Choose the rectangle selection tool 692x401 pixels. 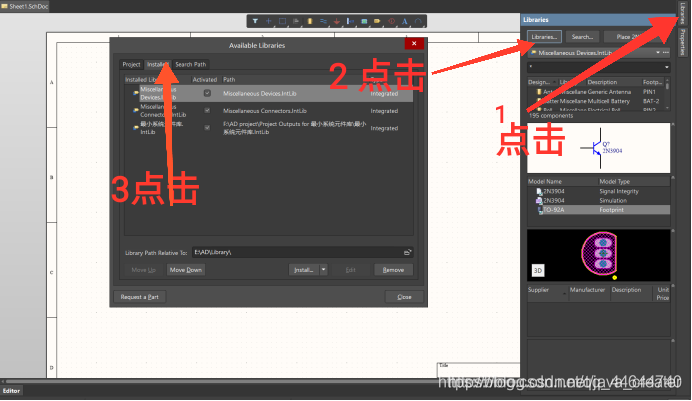(x=282, y=21)
